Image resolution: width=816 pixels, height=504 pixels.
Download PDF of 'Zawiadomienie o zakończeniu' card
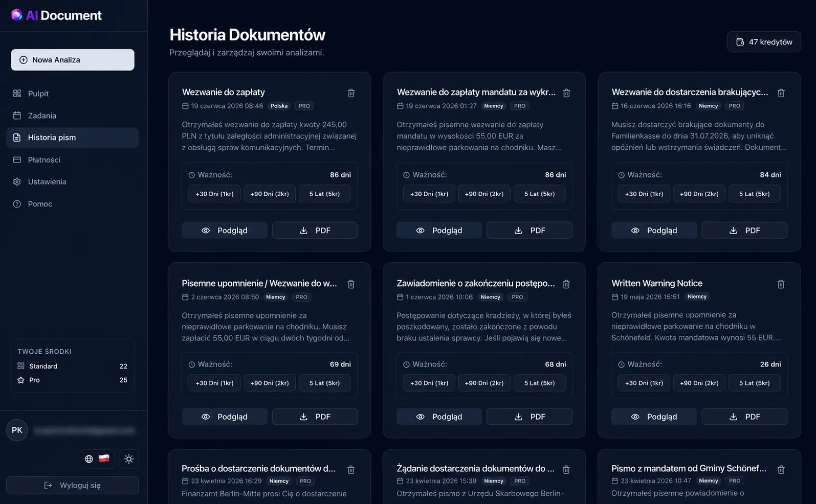coord(530,417)
